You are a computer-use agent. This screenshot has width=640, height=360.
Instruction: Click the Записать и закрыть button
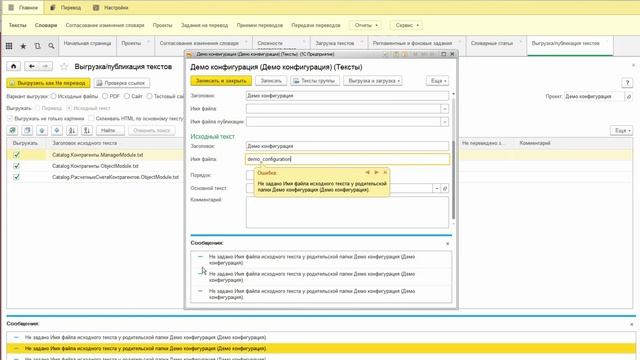coord(221,81)
